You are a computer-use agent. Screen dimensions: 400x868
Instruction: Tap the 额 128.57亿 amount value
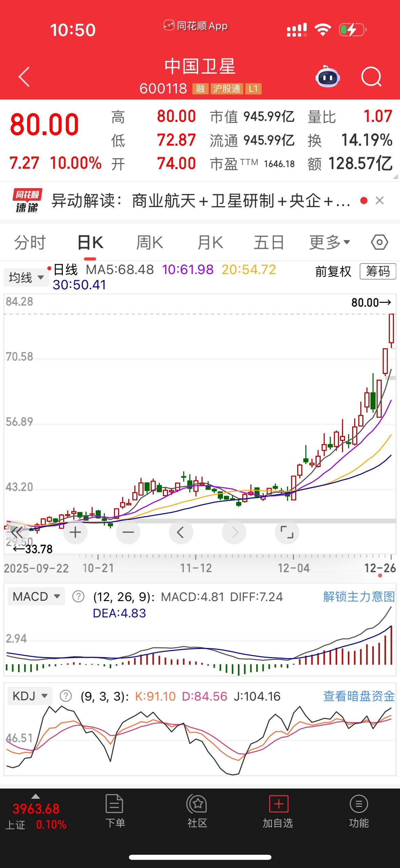tap(350, 163)
